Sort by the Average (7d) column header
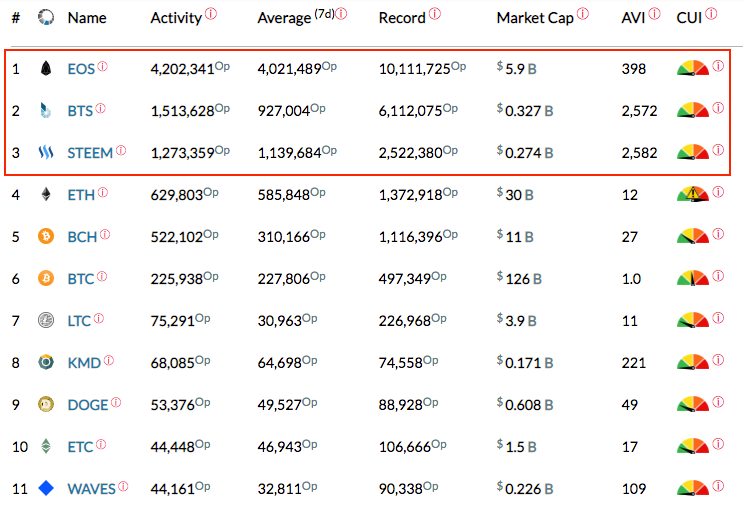744x507 pixels. 296,18
